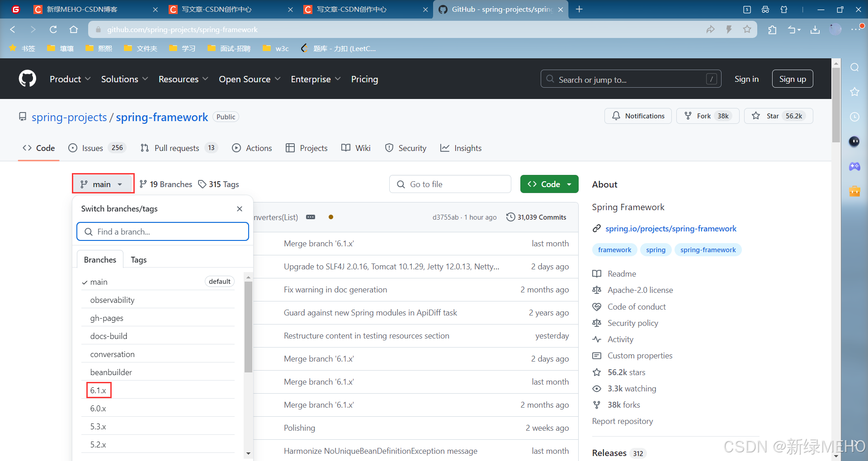
Task: Click the Go to file search box
Action: coord(450,184)
